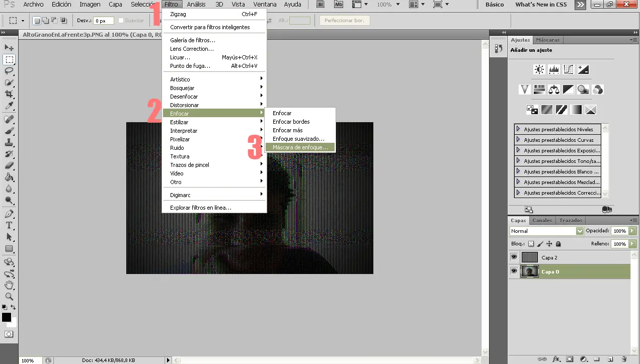
Task: Select the Lasso tool
Action: tap(9, 71)
